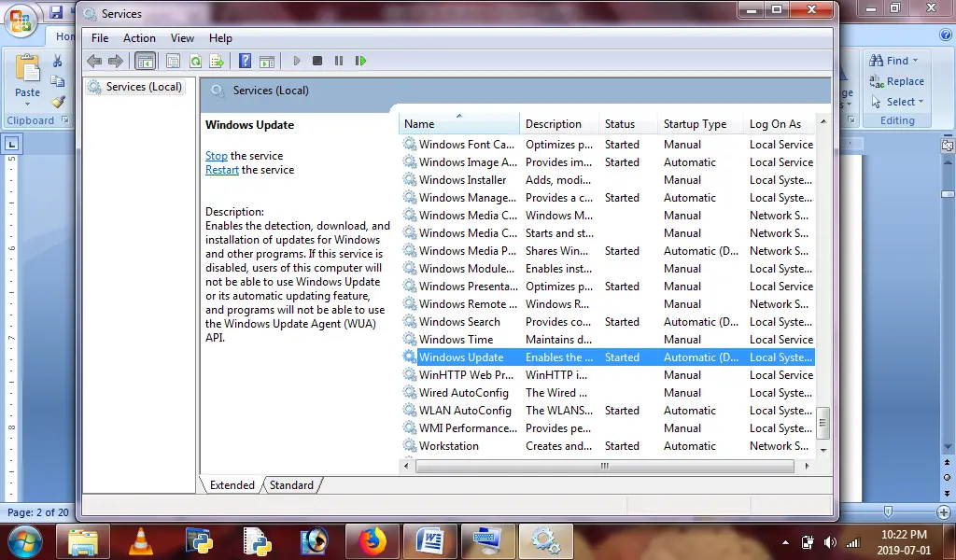The image size is (956, 560).
Task: Show hidden icons in the system tray
Action: click(785, 542)
